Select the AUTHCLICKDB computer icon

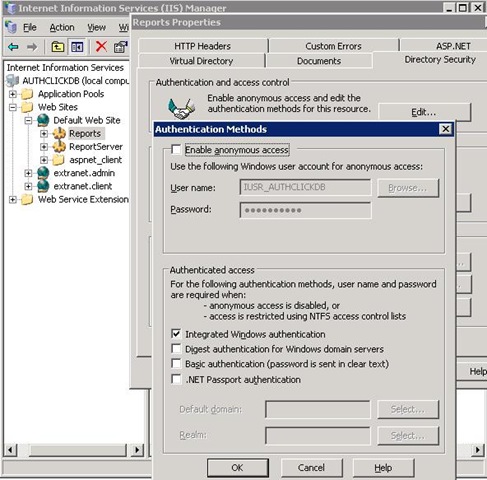pos(13,81)
